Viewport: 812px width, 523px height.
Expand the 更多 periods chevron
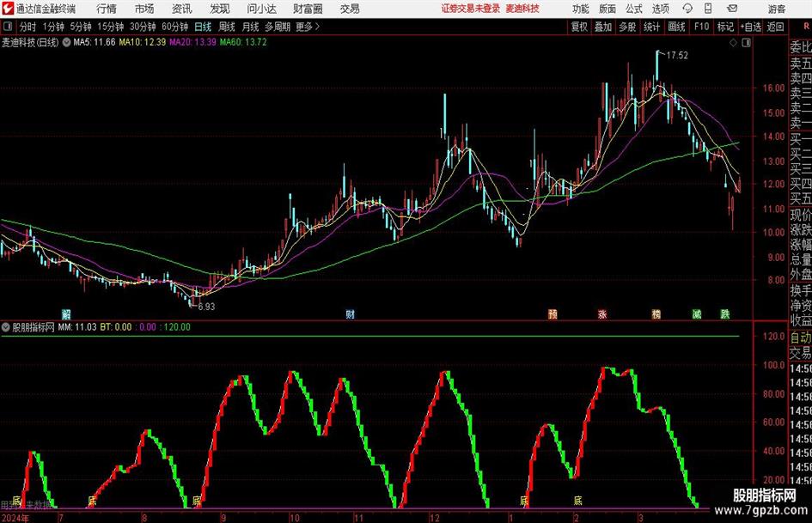[308, 27]
